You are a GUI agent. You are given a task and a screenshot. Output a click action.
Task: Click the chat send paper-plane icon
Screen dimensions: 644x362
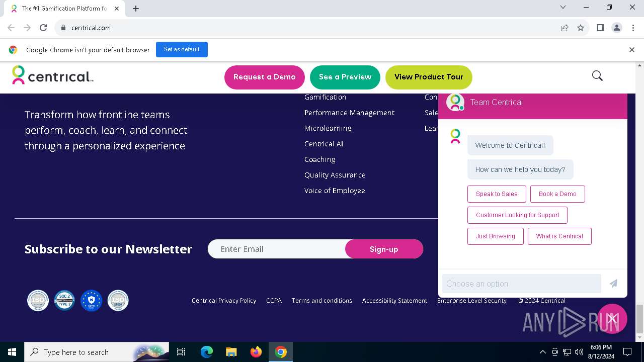(x=613, y=284)
